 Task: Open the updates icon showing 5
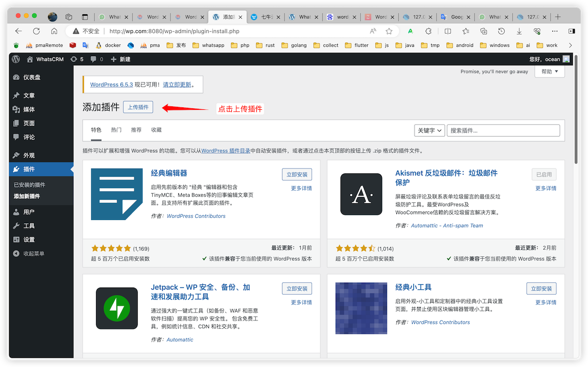click(x=77, y=59)
